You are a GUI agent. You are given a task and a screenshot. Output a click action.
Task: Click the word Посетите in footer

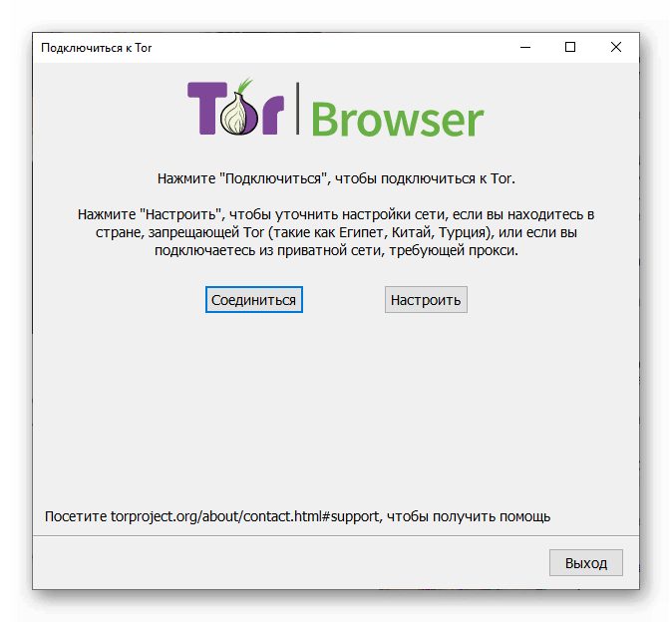76,516
